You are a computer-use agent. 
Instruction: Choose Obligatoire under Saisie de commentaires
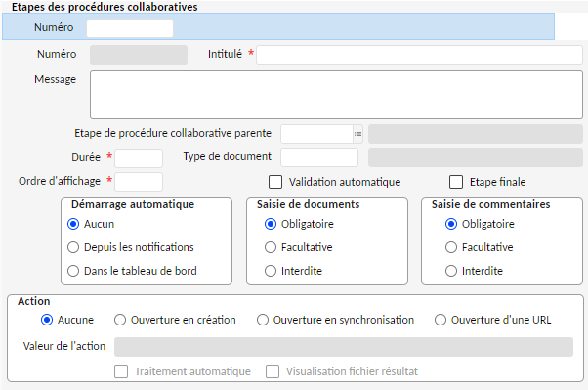[x=451, y=224]
